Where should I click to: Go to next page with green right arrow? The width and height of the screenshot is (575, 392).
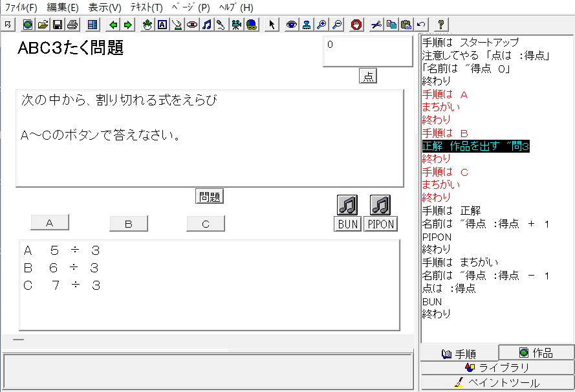[x=127, y=25]
